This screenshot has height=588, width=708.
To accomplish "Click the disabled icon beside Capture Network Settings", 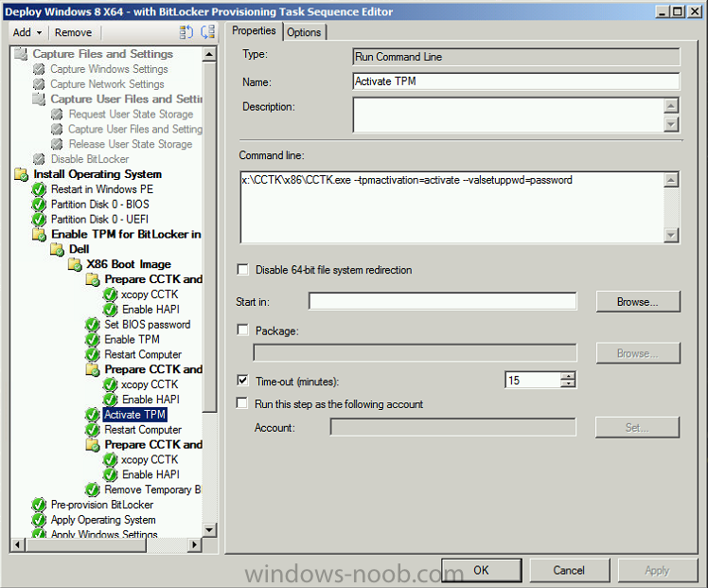I will pos(39,84).
